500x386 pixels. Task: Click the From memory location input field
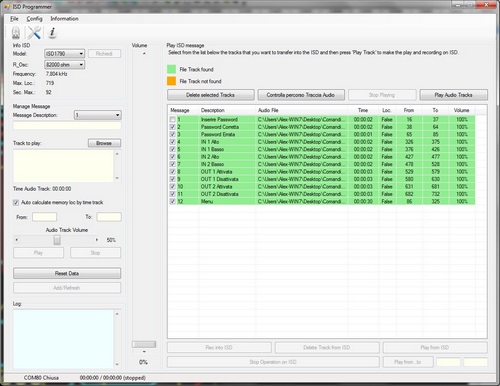coord(44,217)
